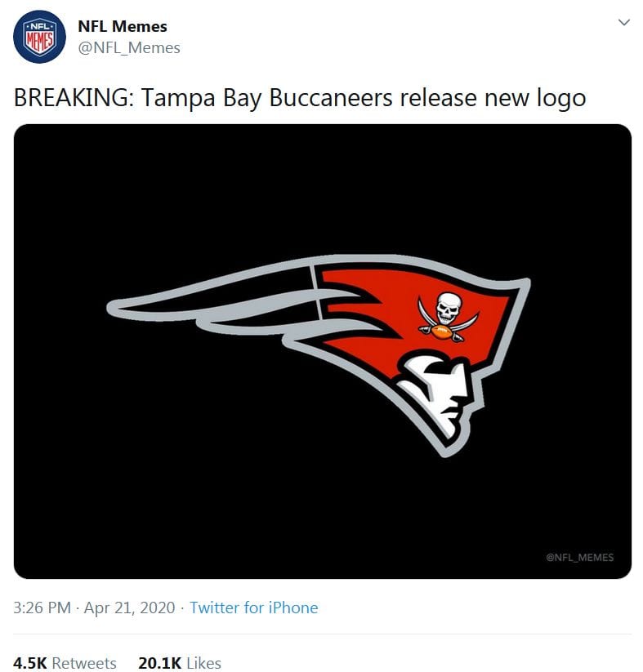View the 20.1K likes count
643x672 pixels.
click(x=160, y=663)
